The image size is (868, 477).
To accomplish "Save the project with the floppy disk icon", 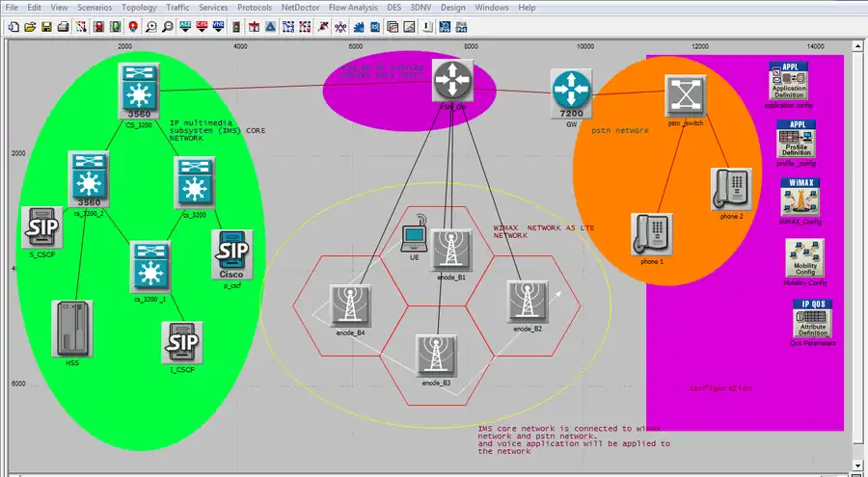I will click(46, 27).
